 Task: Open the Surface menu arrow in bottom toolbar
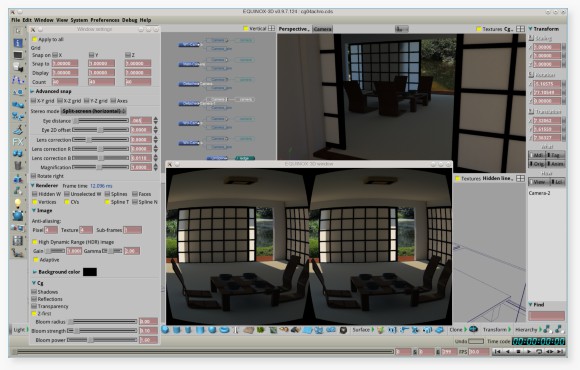[372, 329]
